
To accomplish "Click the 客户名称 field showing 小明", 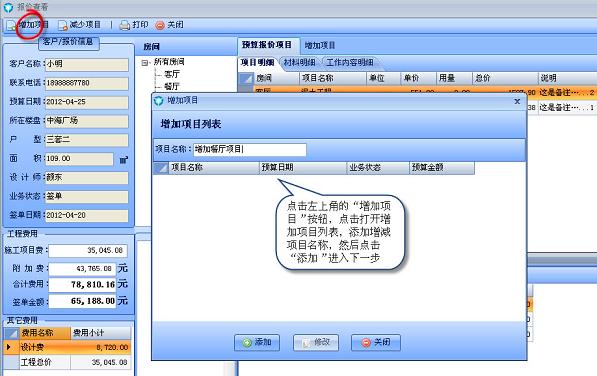I will [x=87, y=64].
